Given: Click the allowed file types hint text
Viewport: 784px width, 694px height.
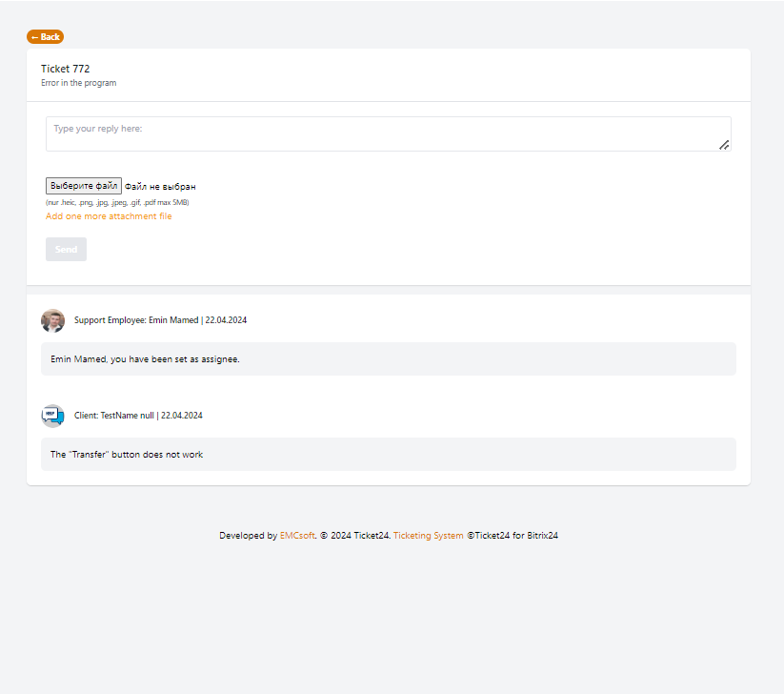Looking at the screenshot, I should [x=117, y=202].
